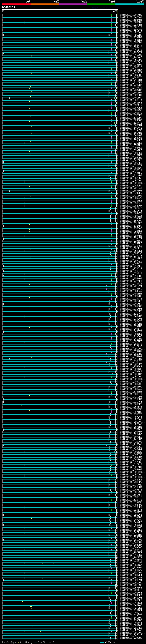
Task: Select the UniRef100_A7NZD9 label
Action: [131, 37]
